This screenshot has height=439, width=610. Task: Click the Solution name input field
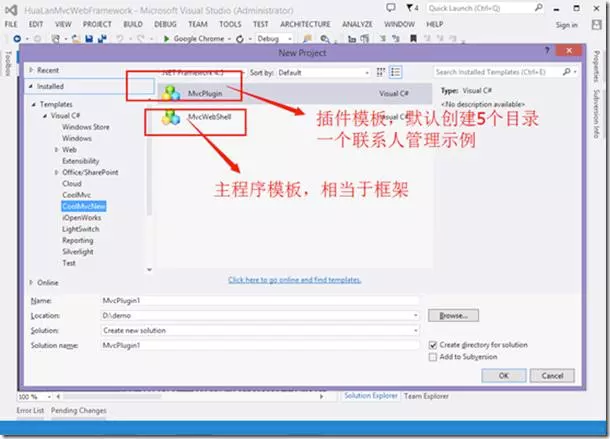[260, 345]
